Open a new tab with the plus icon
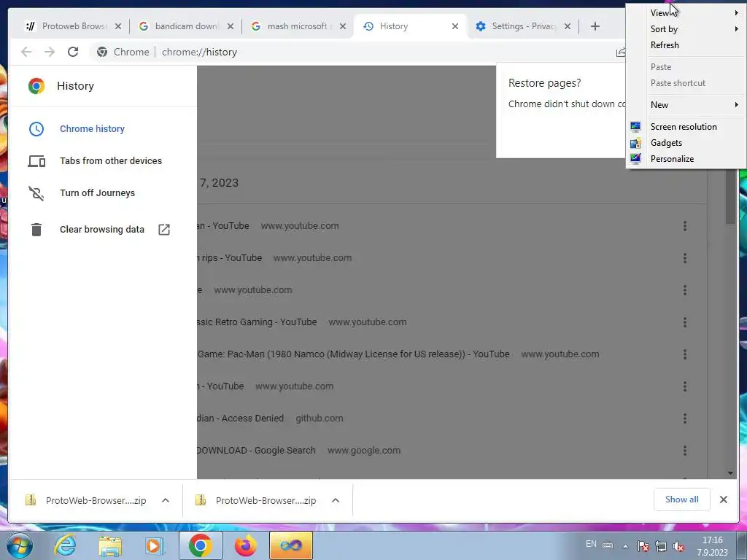Viewport: 747px width, 560px height. pos(595,26)
